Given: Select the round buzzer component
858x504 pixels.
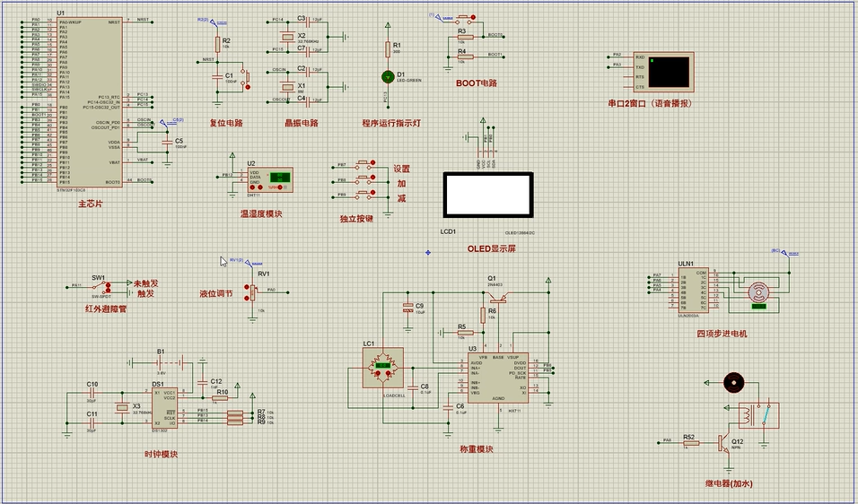Looking at the screenshot, I should click(733, 383).
